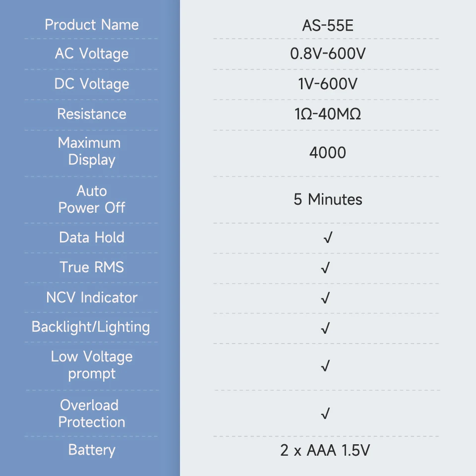476x476 pixels.
Task: Click the AS-55E model value
Action: [328, 26]
